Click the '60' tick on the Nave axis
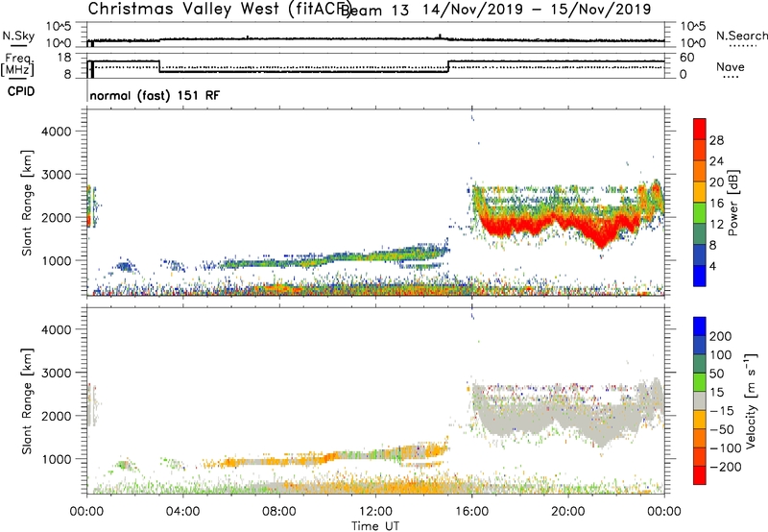This screenshot has width=768, height=532. click(687, 58)
